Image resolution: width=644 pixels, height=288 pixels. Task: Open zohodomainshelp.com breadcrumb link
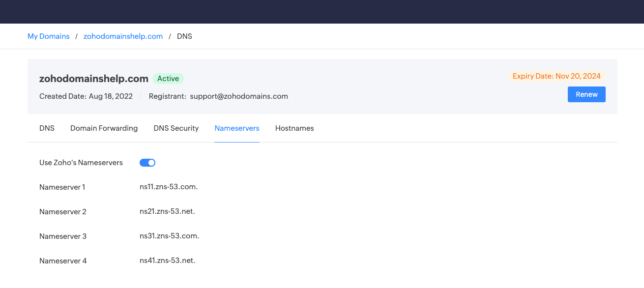point(123,36)
